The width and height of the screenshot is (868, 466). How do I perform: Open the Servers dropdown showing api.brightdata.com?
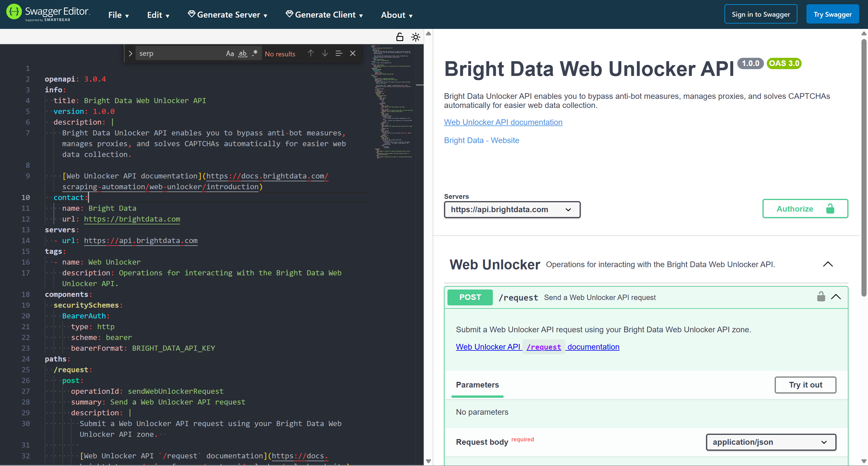[x=512, y=209]
